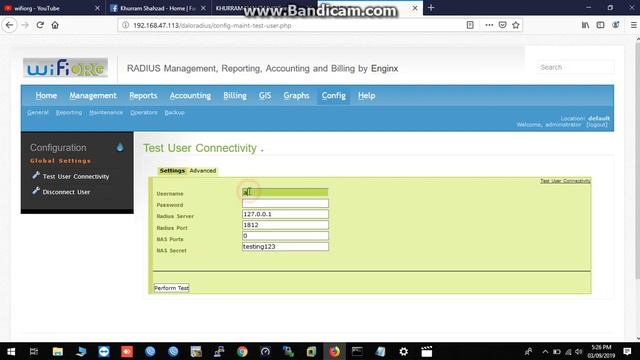Image resolution: width=640 pixels, height=360 pixels.
Task: Open the General submenu link
Action: 38,112
